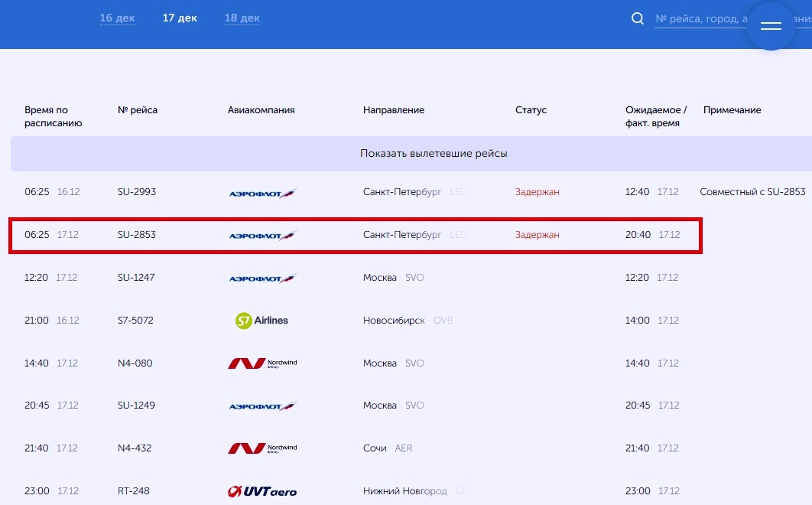Click flight number SU-2853
This screenshot has height=505, width=812.
[137, 235]
